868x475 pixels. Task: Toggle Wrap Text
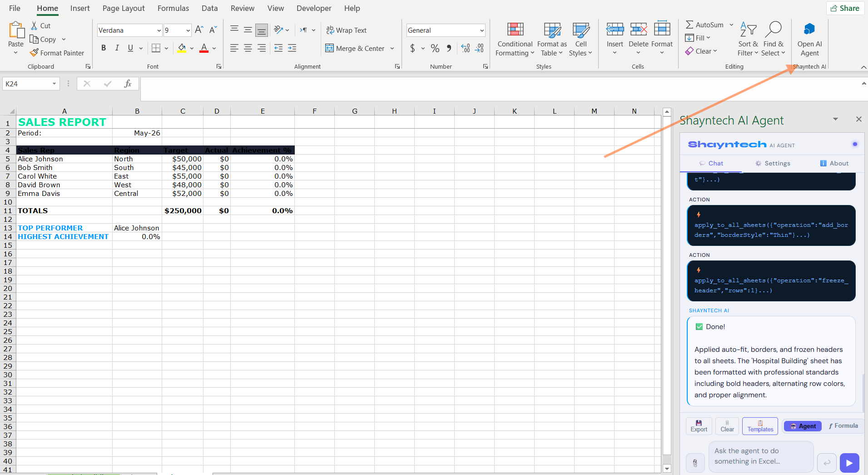347,30
